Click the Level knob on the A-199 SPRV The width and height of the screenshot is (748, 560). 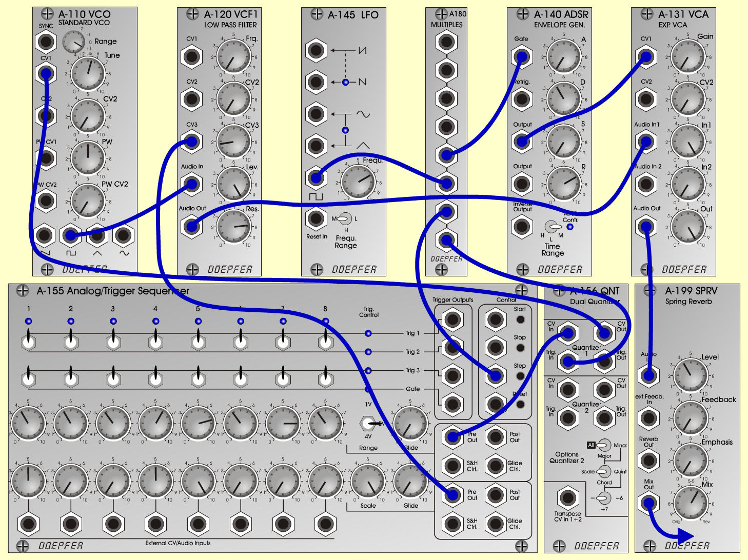pyautogui.click(x=691, y=376)
